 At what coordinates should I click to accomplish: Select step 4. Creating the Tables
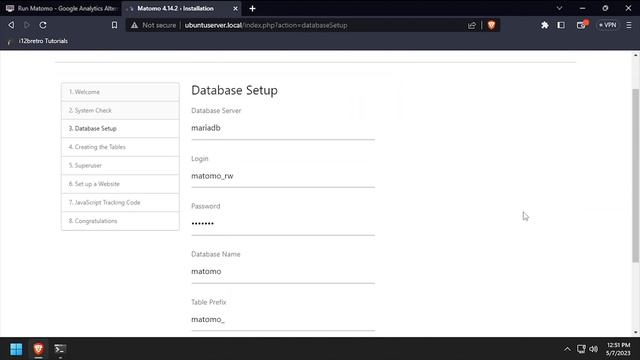click(120, 147)
